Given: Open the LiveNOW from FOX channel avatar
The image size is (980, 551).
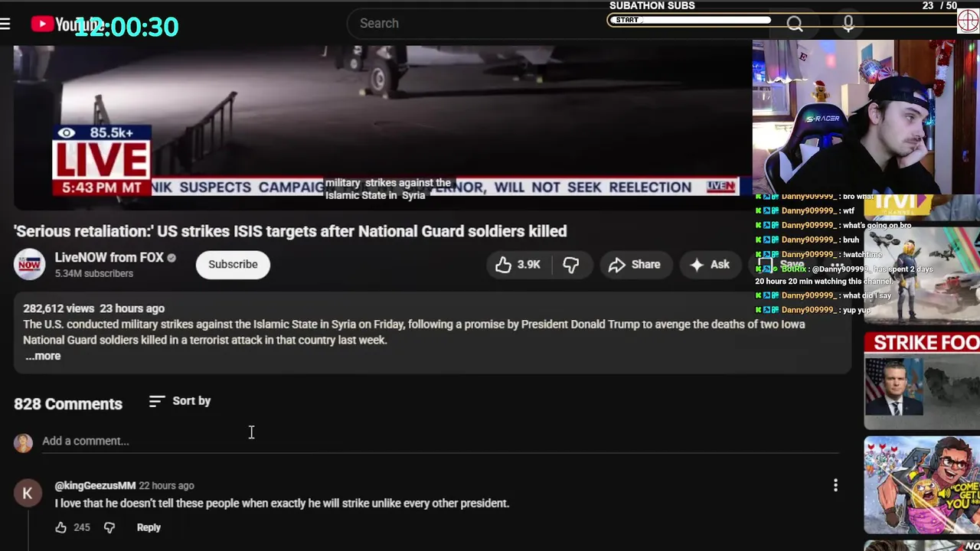Looking at the screenshot, I should (29, 264).
